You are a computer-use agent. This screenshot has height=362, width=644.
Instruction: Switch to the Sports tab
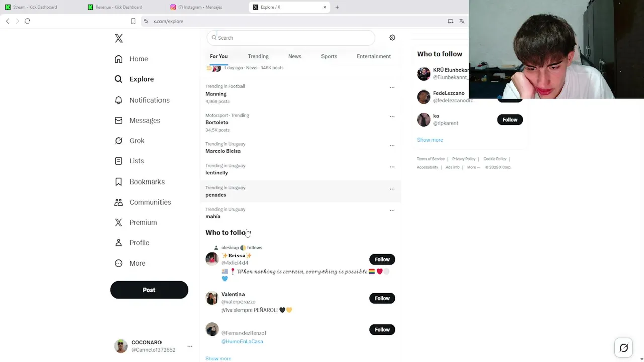coord(329,56)
